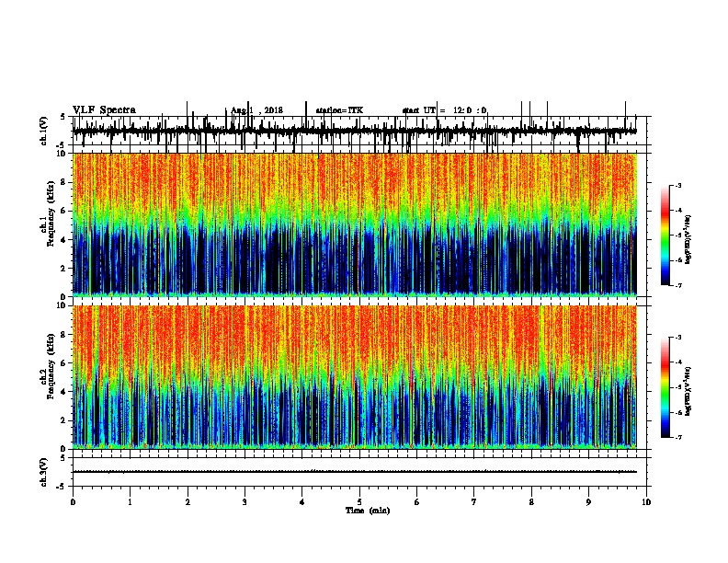Select the ch.2 color bar log(PSD) label

(688, 391)
